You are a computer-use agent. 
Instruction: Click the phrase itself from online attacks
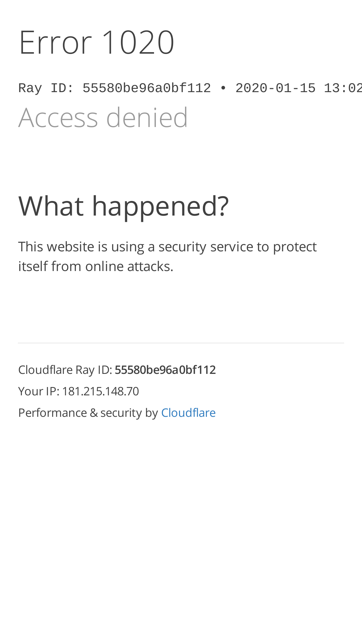96,266
